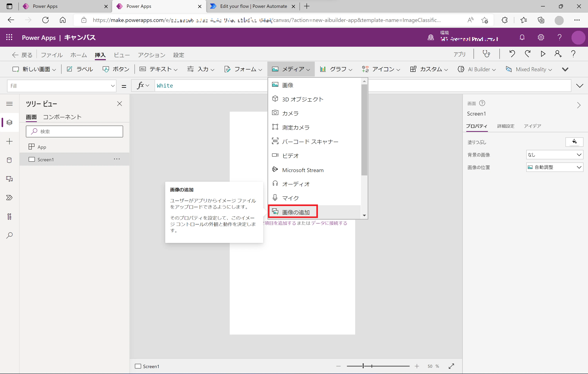The height and width of the screenshot is (374, 588).
Task: Open the 背景の画像 dropdown showing なし
Action: [x=554, y=155]
